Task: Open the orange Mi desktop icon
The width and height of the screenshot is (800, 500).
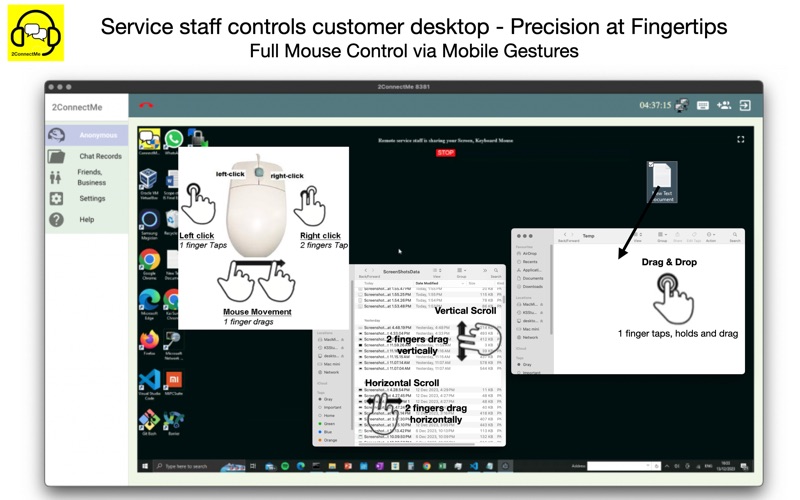Action: (173, 383)
